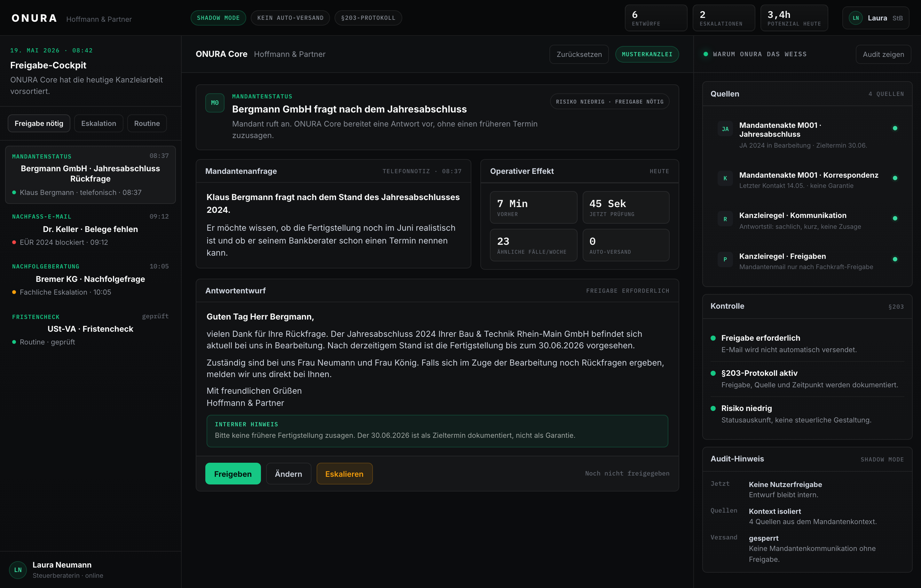Click §203-Protokoll aktiv control entry
Image resolution: width=921 pixels, height=588 pixels.
(x=807, y=379)
